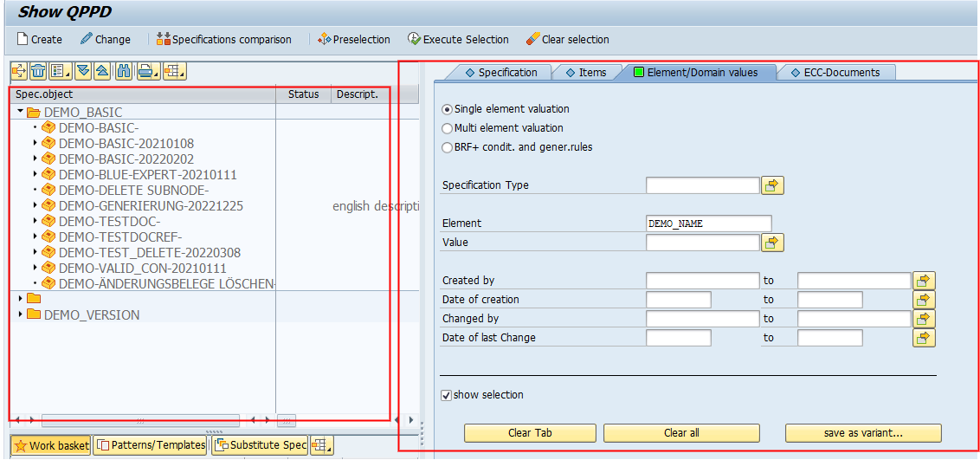
Task: Open multiple selection for Created by
Action: tap(924, 281)
